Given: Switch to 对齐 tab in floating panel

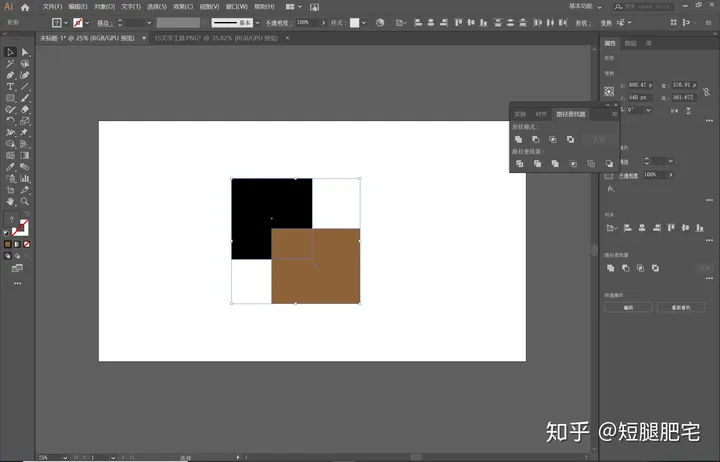Looking at the screenshot, I should point(541,114).
